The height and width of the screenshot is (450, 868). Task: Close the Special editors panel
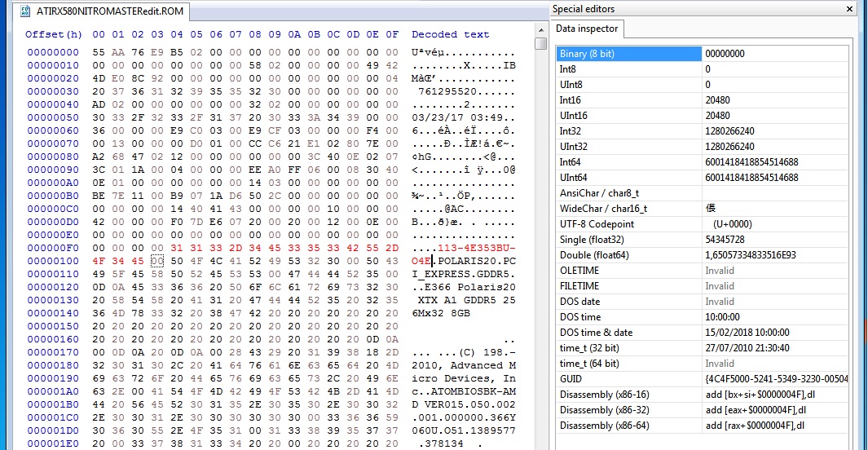849,9
